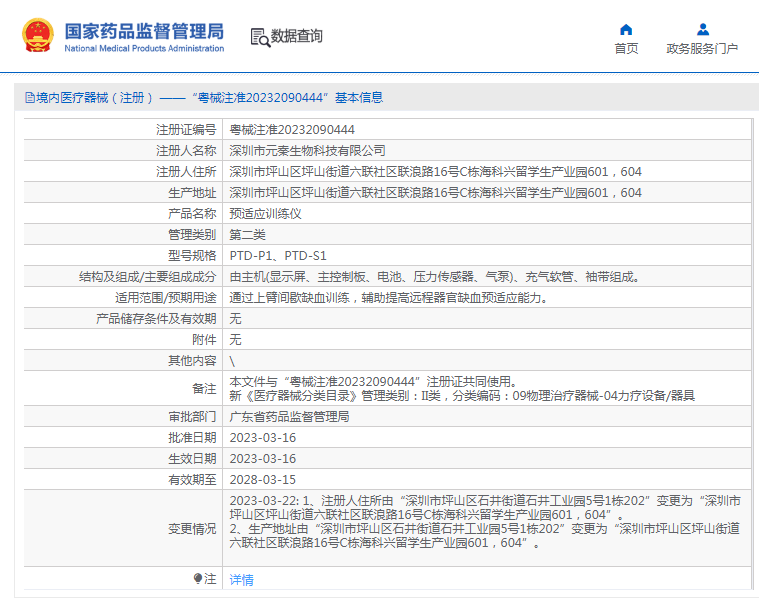This screenshot has width=759, height=602.
Task: Select approval department 广东省药品监督管理局
Action: point(289,417)
